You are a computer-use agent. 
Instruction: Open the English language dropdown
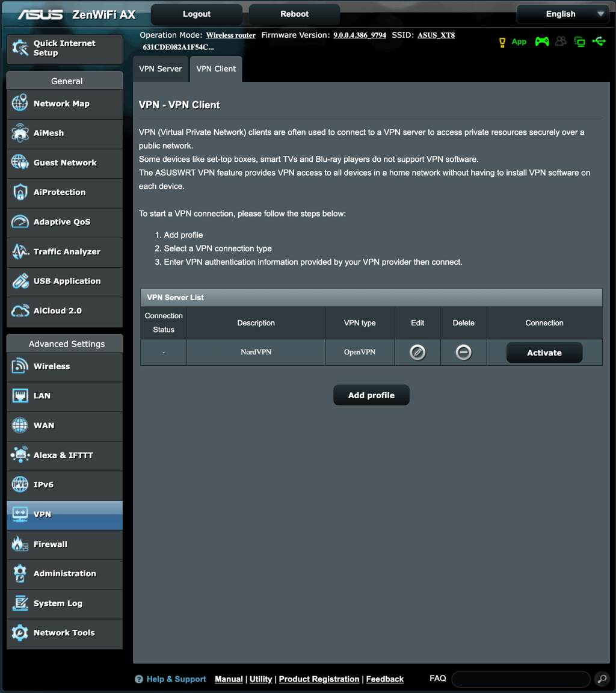(x=562, y=14)
